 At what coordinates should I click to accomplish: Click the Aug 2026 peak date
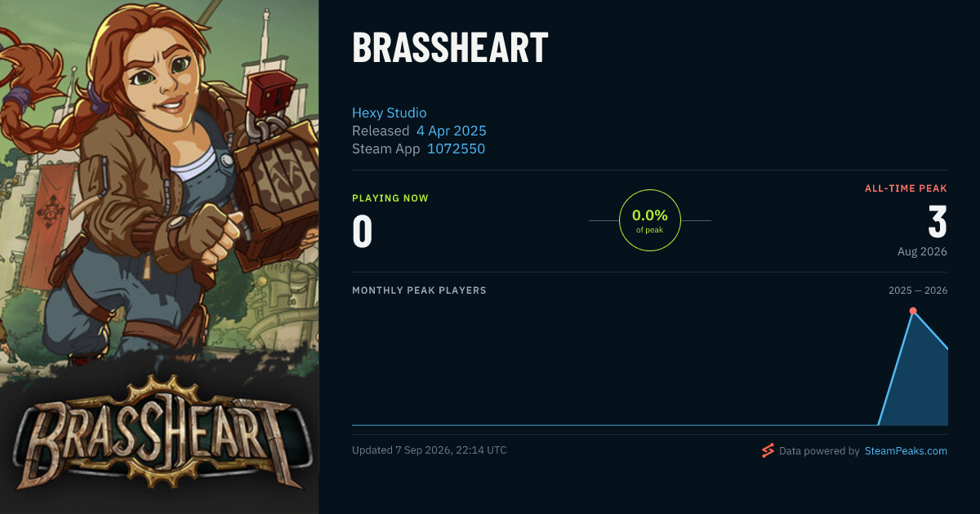922,251
